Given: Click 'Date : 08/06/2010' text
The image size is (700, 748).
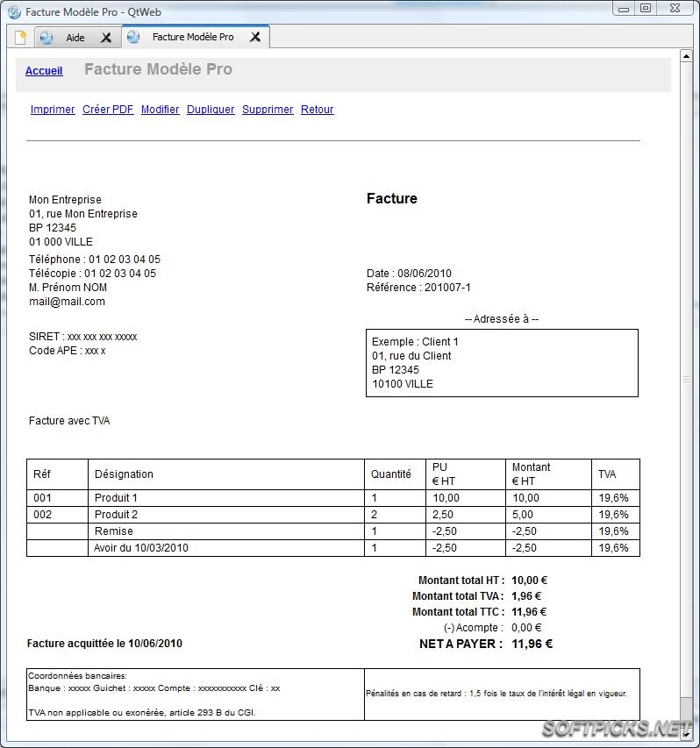Looking at the screenshot, I should (x=409, y=274).
